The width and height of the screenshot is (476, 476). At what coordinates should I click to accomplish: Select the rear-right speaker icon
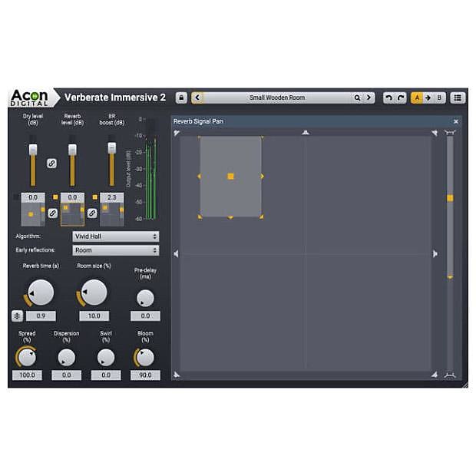click(x=435, y=375)
